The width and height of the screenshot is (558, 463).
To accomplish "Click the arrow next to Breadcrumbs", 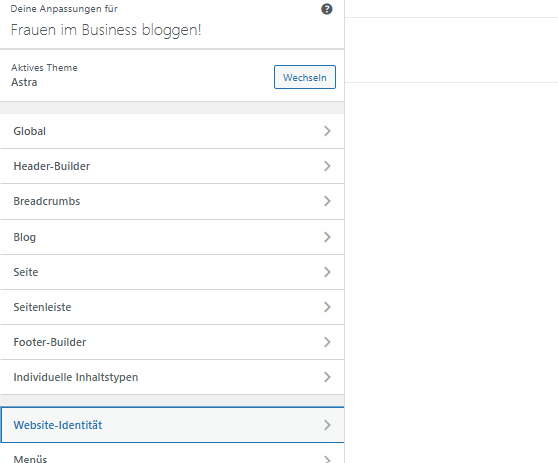I will (327, 201).
